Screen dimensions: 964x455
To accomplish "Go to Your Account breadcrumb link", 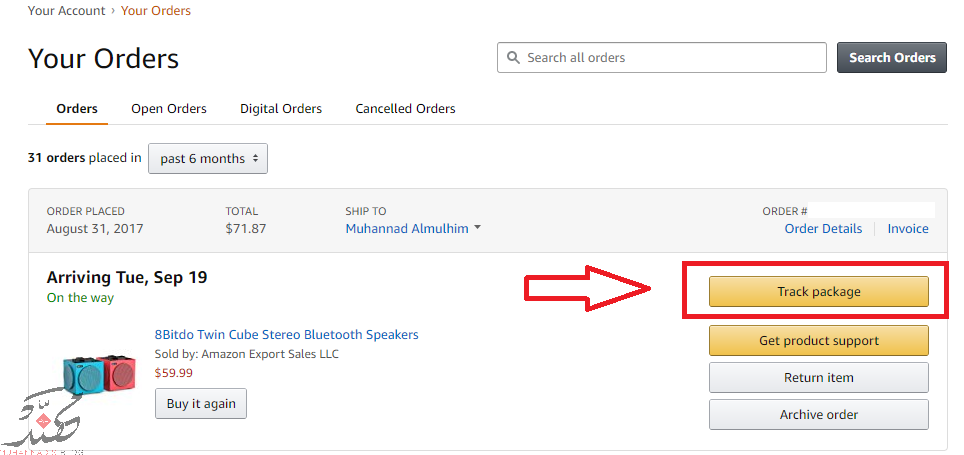I will [66, 10].
